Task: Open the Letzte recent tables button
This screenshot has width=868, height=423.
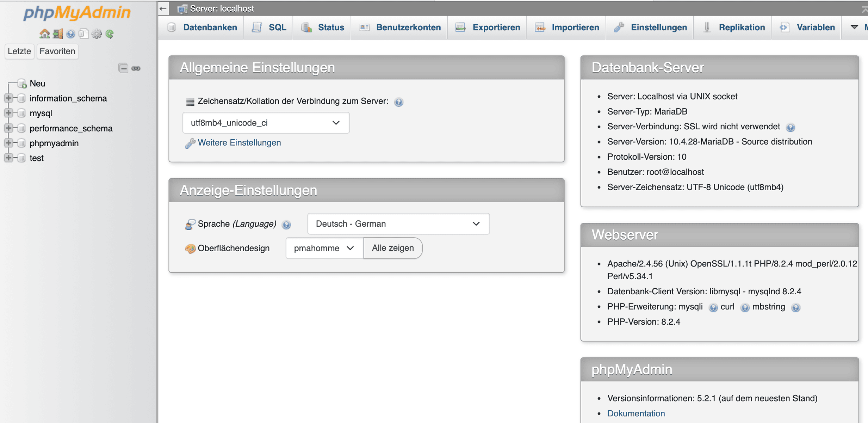Action: (x=19, y=51)
